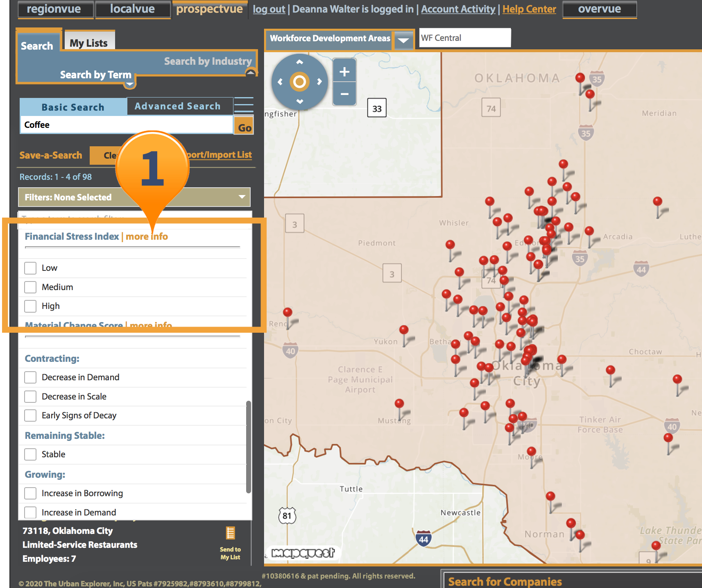Check the Medium financial stress box
The width and height of the screenshot is (702, 588).
(30, 287)
